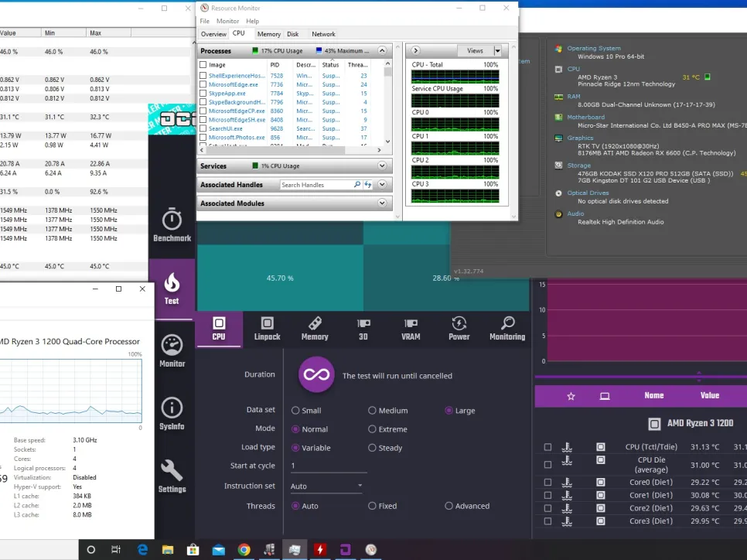747x560 pixels.
Task: Click the laptop column icon beside Name
Action: tap(605, 396)
